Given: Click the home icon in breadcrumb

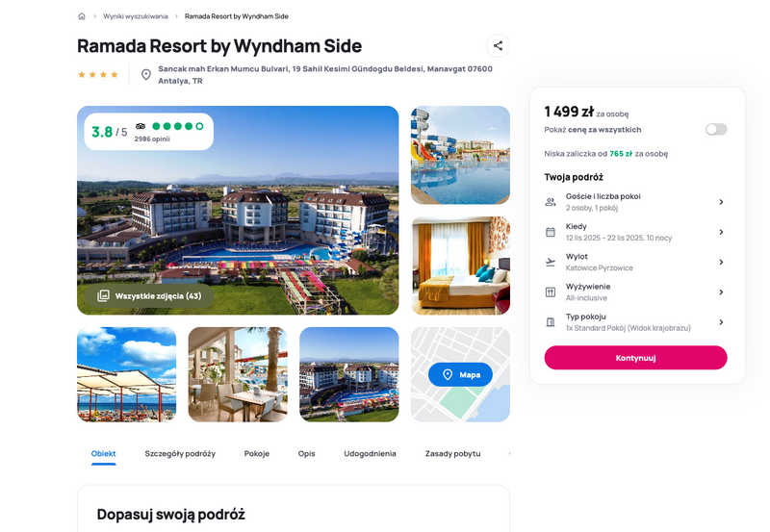Looking at the screenshot, I should 82,16.
